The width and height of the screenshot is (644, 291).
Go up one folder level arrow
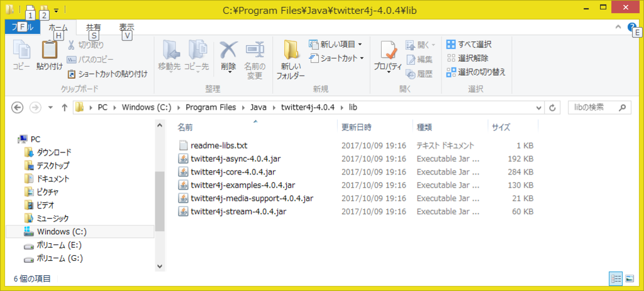point(64,108)
